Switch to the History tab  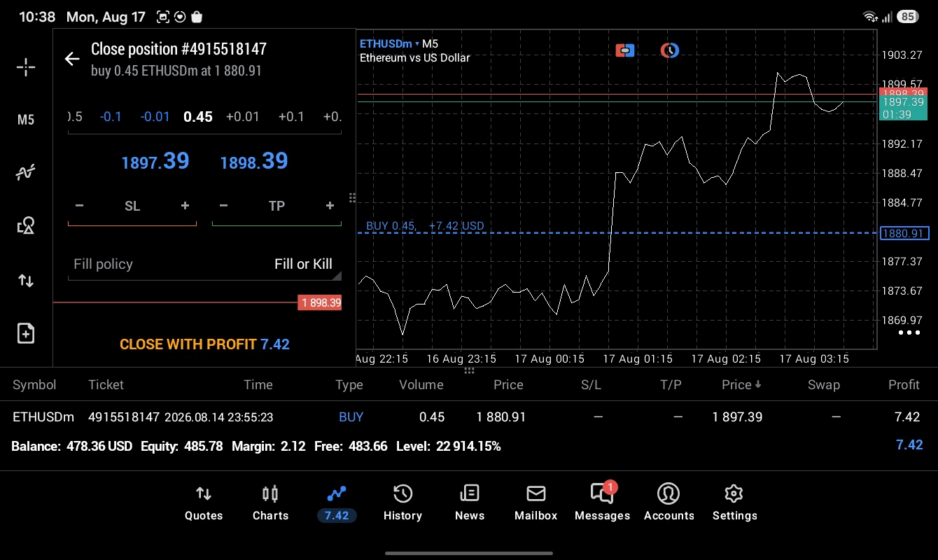click(402, 503)
